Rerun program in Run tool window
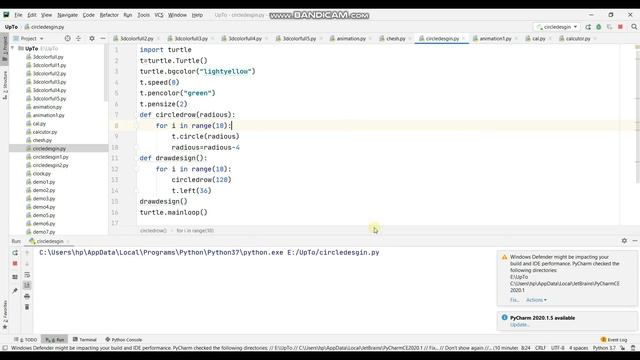 pos(15,253)
